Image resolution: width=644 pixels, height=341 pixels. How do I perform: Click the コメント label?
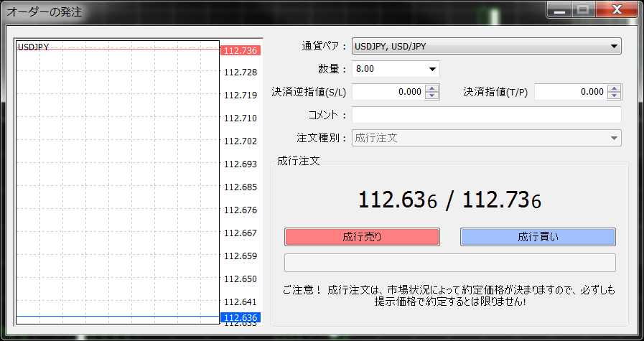coord(328,115)
